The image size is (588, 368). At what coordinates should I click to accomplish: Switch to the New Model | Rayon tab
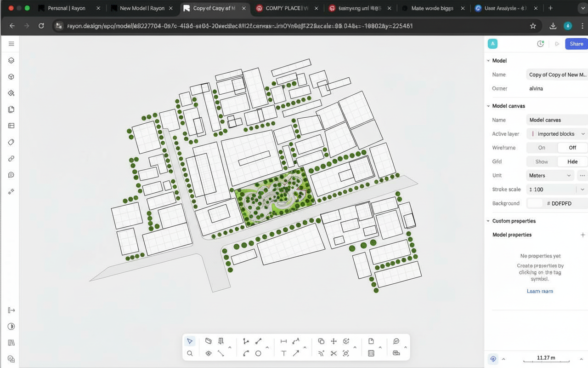pos(142,8)
